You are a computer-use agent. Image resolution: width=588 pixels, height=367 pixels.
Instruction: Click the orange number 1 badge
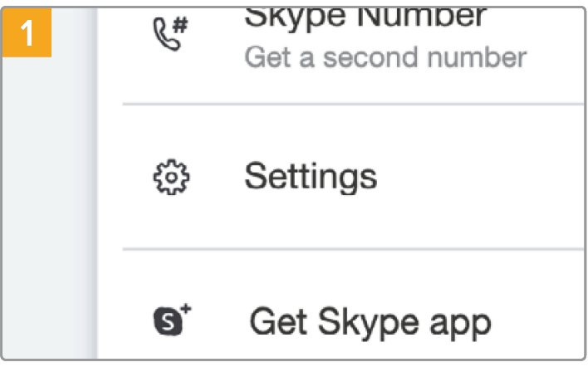pyautogui.click(x=28, y=34)
